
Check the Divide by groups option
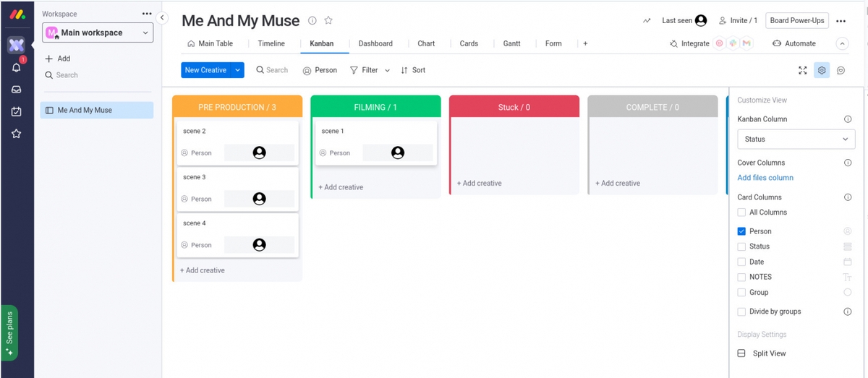pyautogui.click(x=741, y=312)
